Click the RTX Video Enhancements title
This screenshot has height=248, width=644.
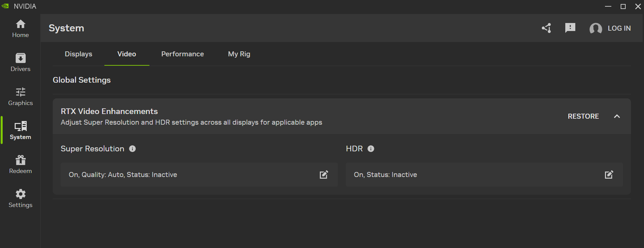(109, 111)
